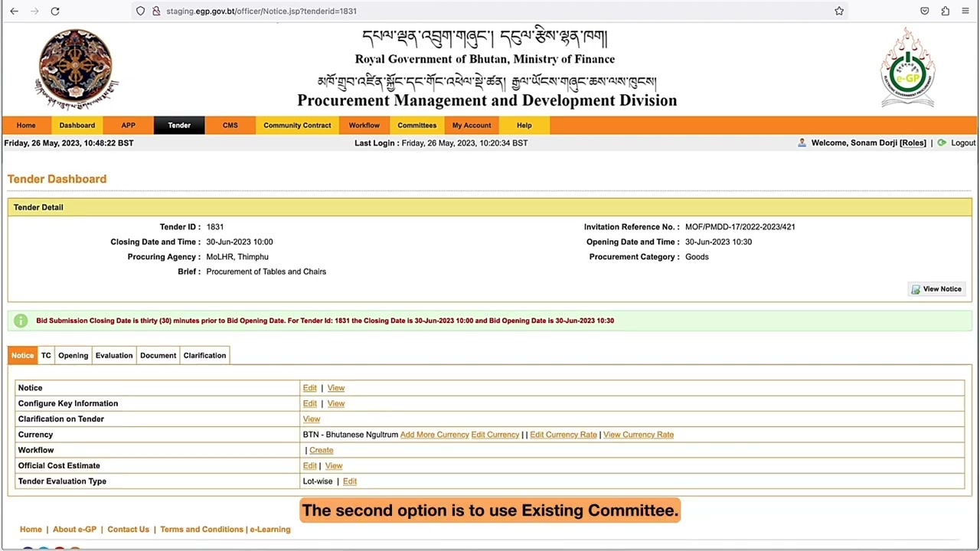Reload the page with the refresh icon
The height and width of the screenshot is (551, 980).
pos(55,11)
